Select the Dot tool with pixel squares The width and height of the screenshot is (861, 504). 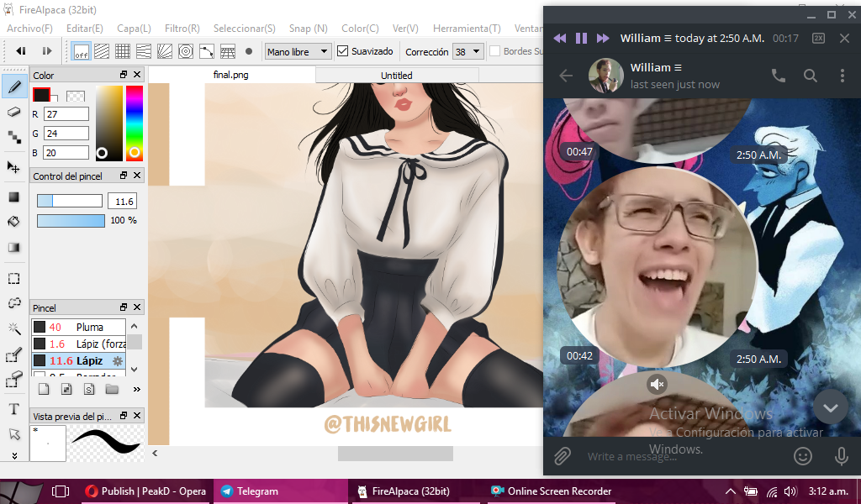[x=14, y=137]
